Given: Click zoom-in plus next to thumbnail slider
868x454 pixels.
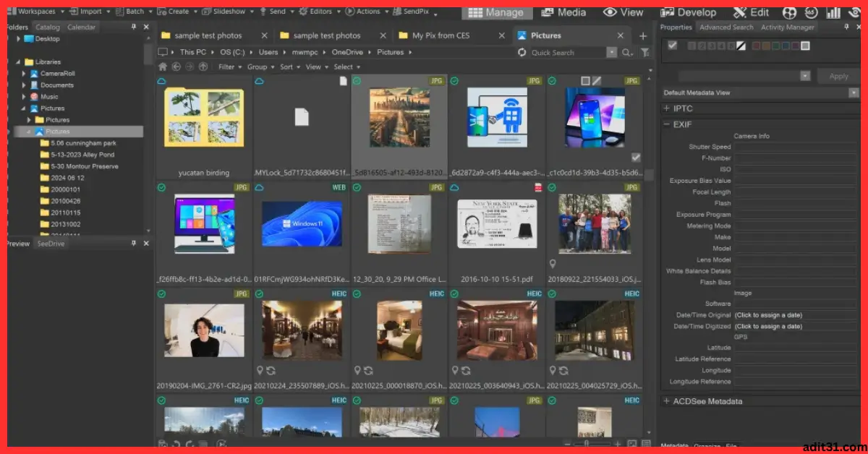Looking at the screenshot, I should 617,444.
